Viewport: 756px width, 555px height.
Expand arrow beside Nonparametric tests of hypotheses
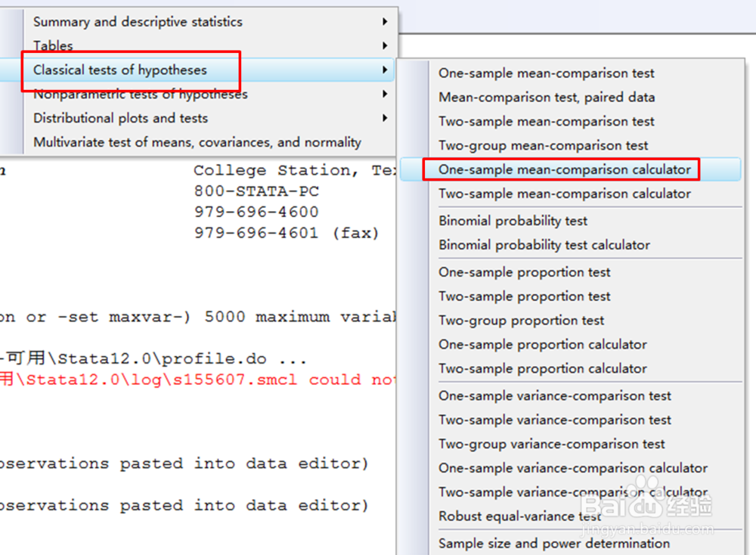pyautogui.click(x=385, y=94)
